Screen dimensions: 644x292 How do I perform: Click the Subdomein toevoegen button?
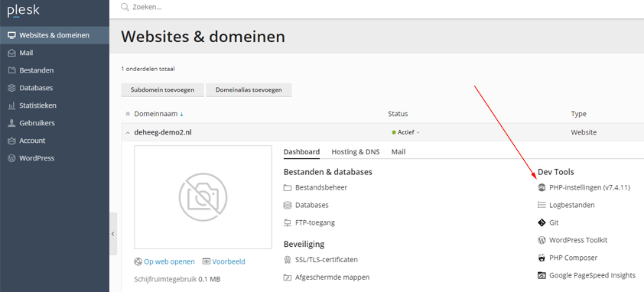tap(162, 90)
